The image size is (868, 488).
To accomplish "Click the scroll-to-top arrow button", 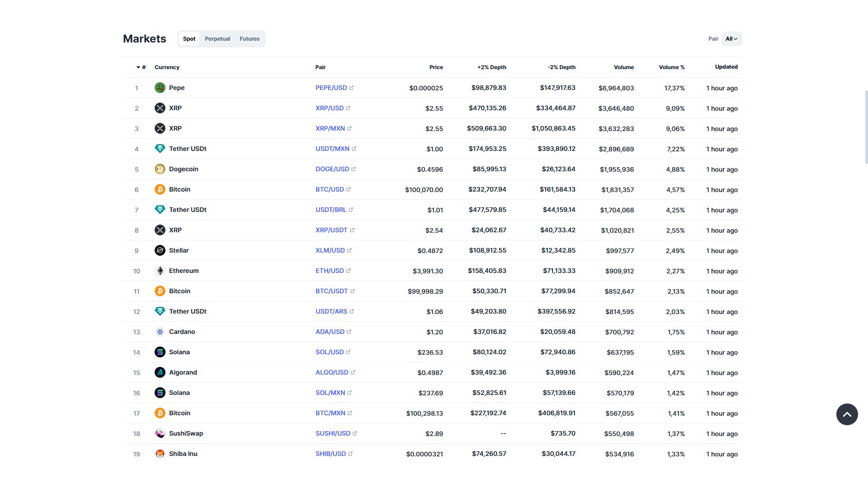I will (847, 414).
